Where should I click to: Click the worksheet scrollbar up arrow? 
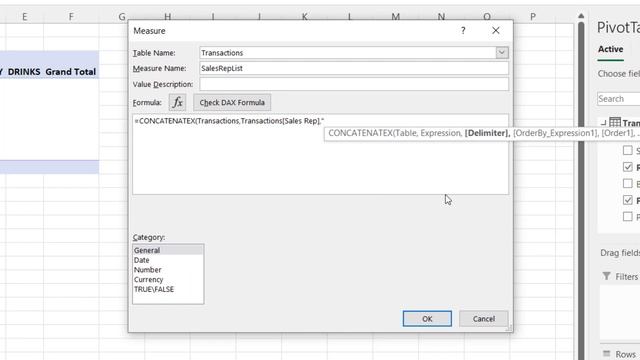click(581, 16)
